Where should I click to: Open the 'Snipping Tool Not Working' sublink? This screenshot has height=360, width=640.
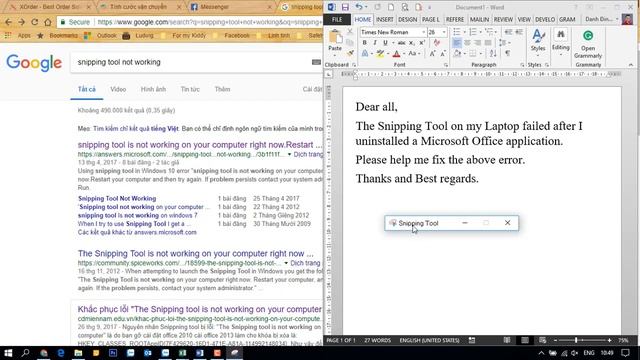click(x=117, y=198)
